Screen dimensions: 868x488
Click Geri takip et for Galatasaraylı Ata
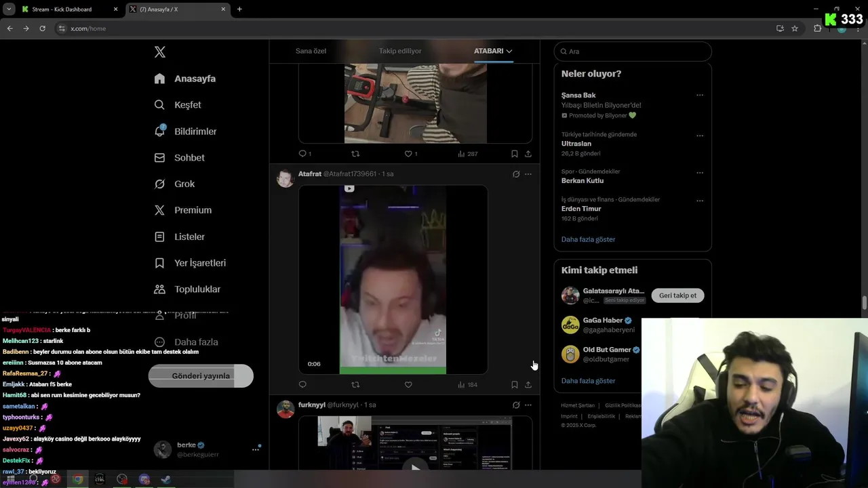[x=677, y=296]
